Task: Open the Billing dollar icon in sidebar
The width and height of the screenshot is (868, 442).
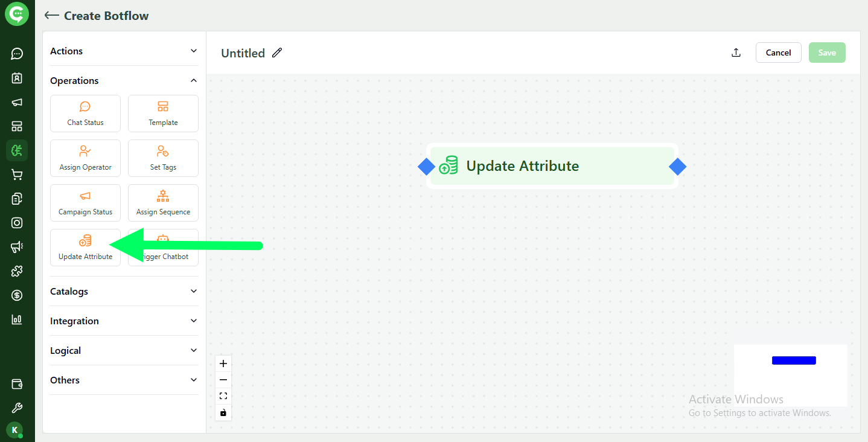Action: tap(16, 295)
